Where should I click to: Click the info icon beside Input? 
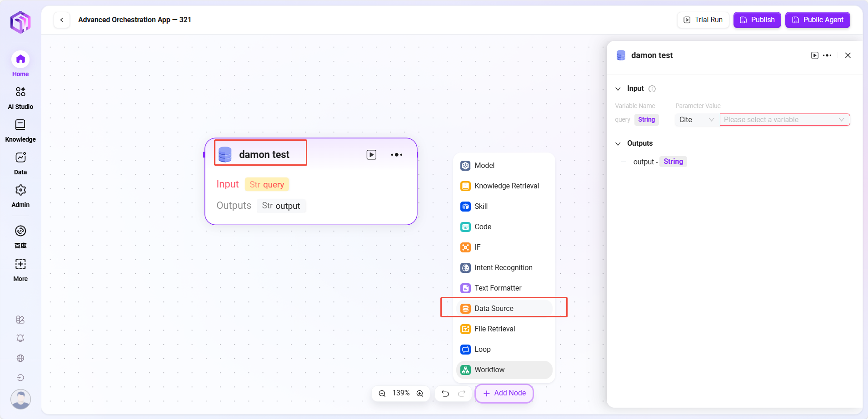[652, 89]
